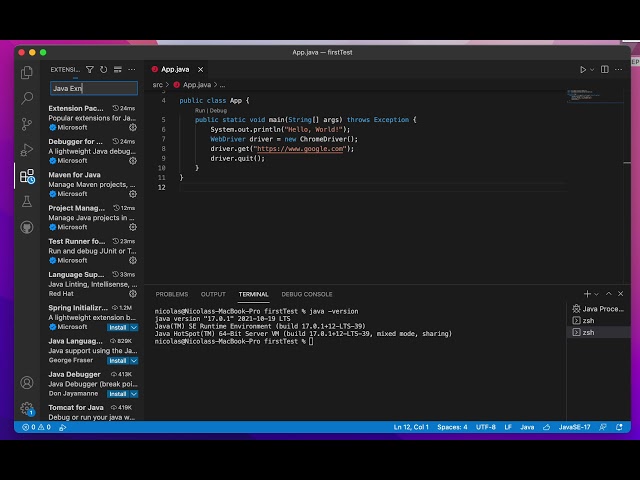Image resolution: width=640 pixels, height=480 pixels.
Task: Open the Accounts menu icon
Action: 27,382
